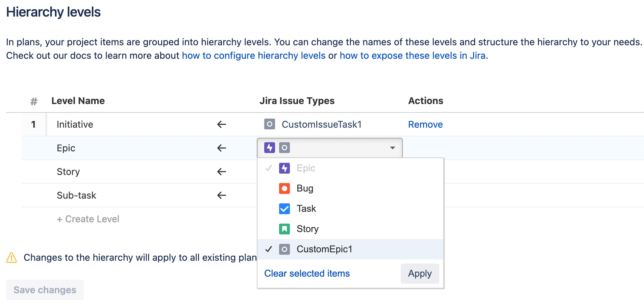The image size is (644, 304).
Task: Click the Sub-task level name
Action: 76,195
